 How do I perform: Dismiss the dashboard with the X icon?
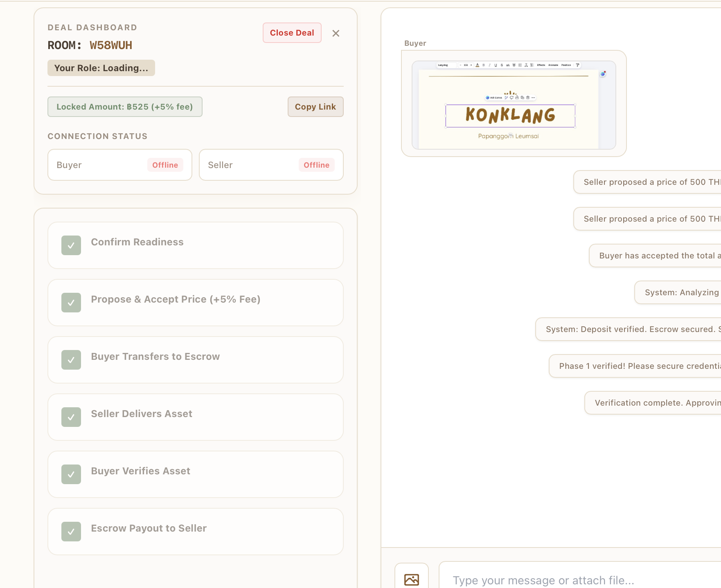point(336,33)
